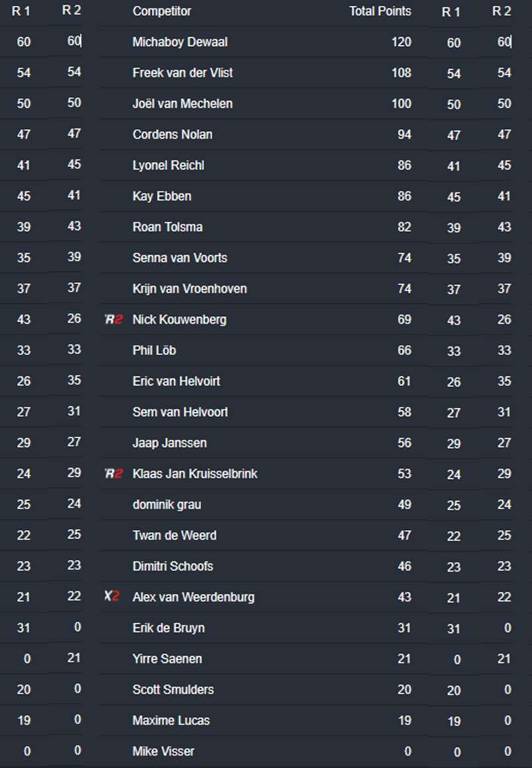The width and height of the screenshot is (532, 768).
Task: Click Roan Tolsma's name
Action: [168, 227]
